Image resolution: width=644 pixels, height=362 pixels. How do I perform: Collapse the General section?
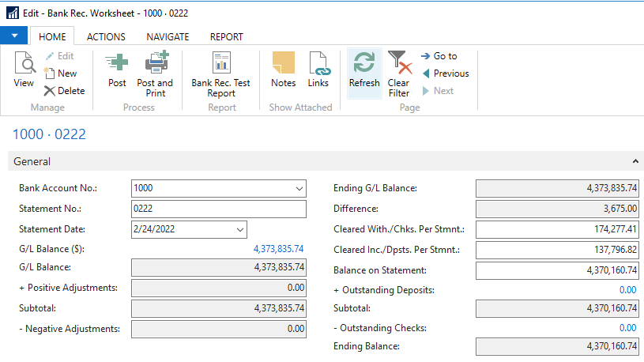pyautogui.click(x=635, y=161)
